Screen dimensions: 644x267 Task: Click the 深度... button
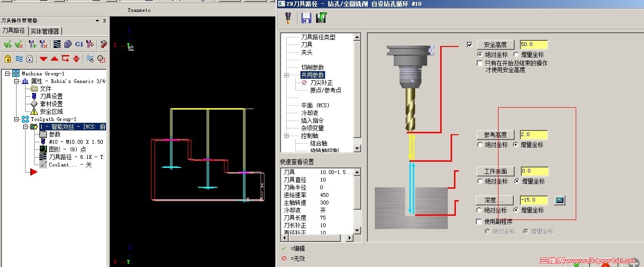coord(495,200)
